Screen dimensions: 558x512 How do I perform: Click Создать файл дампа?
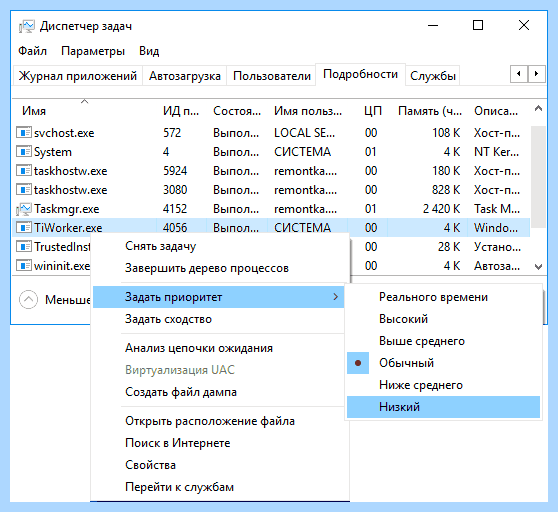pyautogui.click(x=219, y=392)
